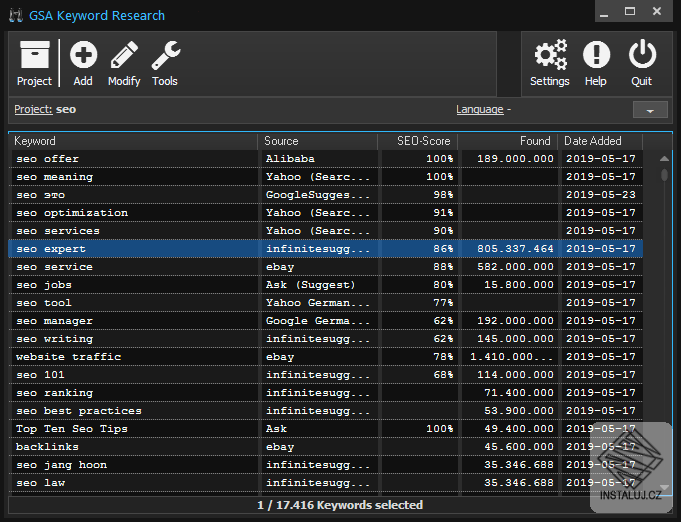Click the 805.337.464 found value
Image resolution: width=681 pixels, height=522 pixels.
(x=515, y=249)
